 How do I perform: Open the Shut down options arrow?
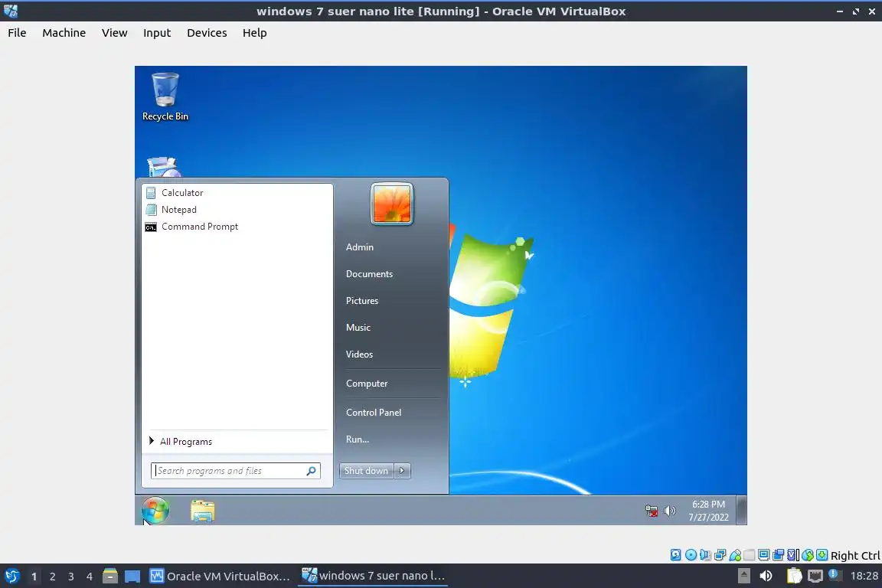[x=402, y=470]
